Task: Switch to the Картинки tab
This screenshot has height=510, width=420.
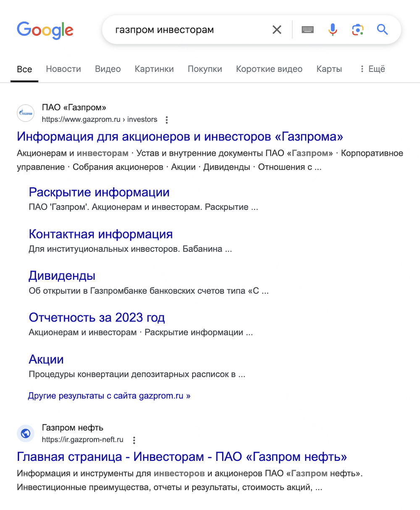Action: (154, 69)
